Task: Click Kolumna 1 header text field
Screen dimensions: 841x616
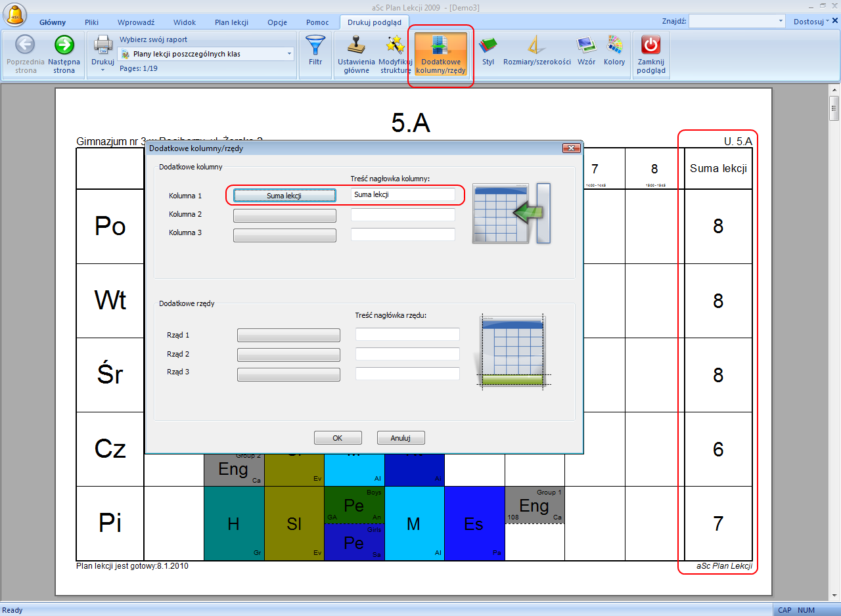Action: 403,194
